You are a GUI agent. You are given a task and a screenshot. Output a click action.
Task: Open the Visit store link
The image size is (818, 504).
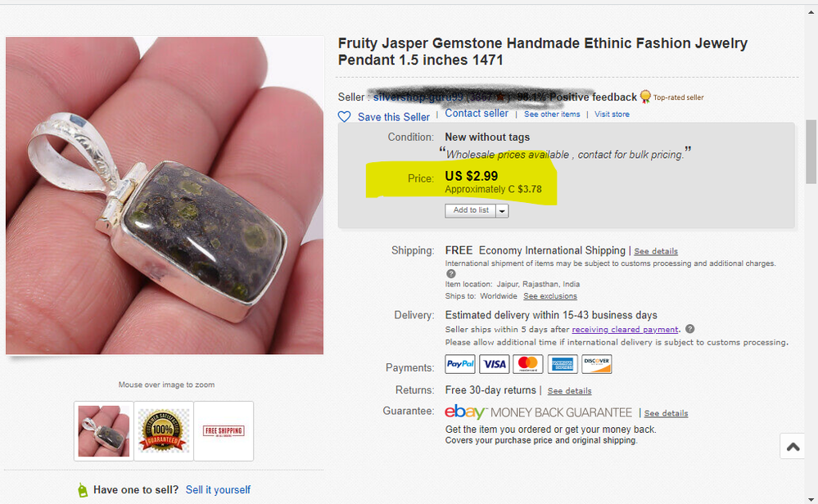pos(612,115)
